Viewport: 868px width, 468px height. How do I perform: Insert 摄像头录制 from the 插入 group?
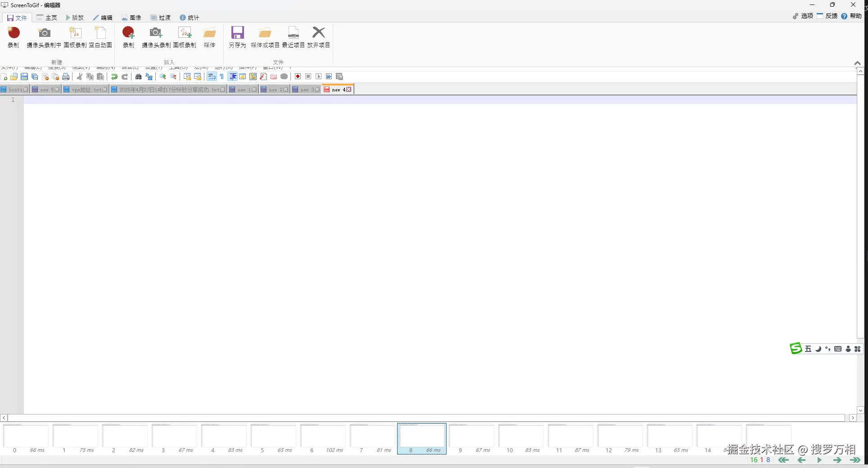pyautogui.click(x=156, y=37)
